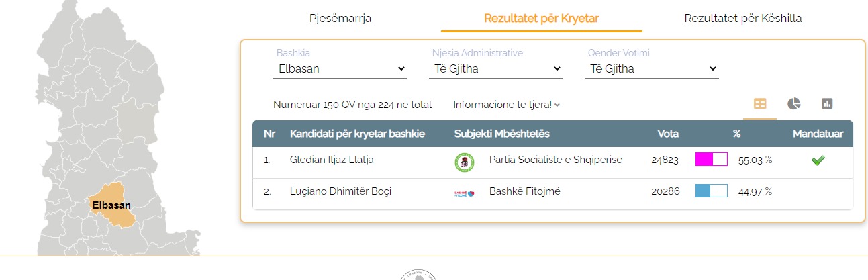Image resolution: width=868 pixels, height=280 pixels.
Task: Click candidate Gledian Iljaz Llatja
Action: pos(332,160)
